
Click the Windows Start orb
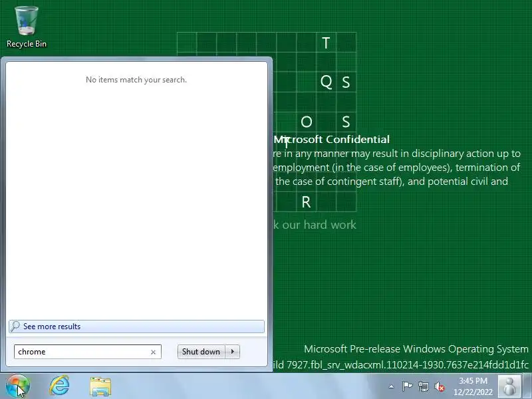pos(18,386)
